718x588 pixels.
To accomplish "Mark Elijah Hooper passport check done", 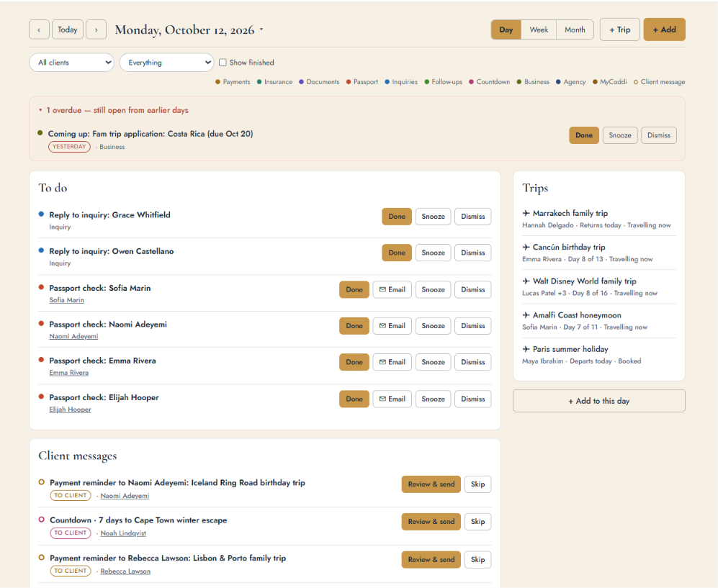I will [x=354, y=399].
